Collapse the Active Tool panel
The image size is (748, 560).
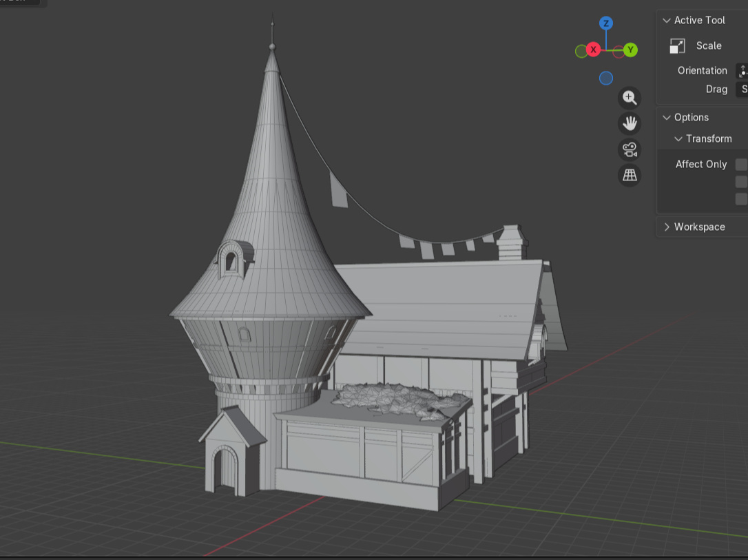click(x=666, y=21)
